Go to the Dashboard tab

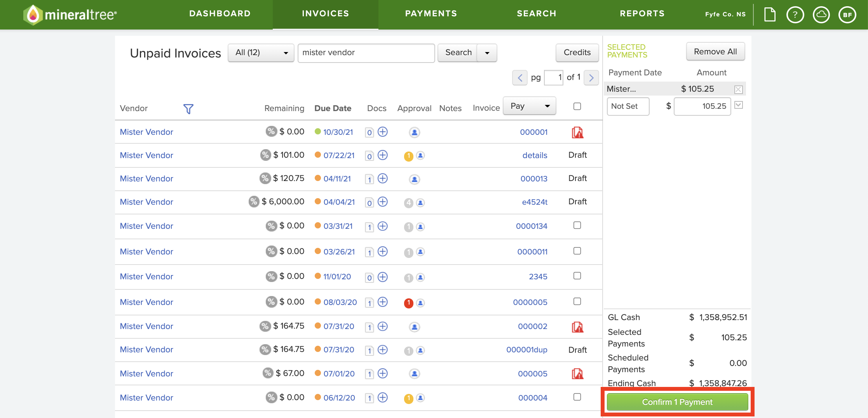(220, 14)
